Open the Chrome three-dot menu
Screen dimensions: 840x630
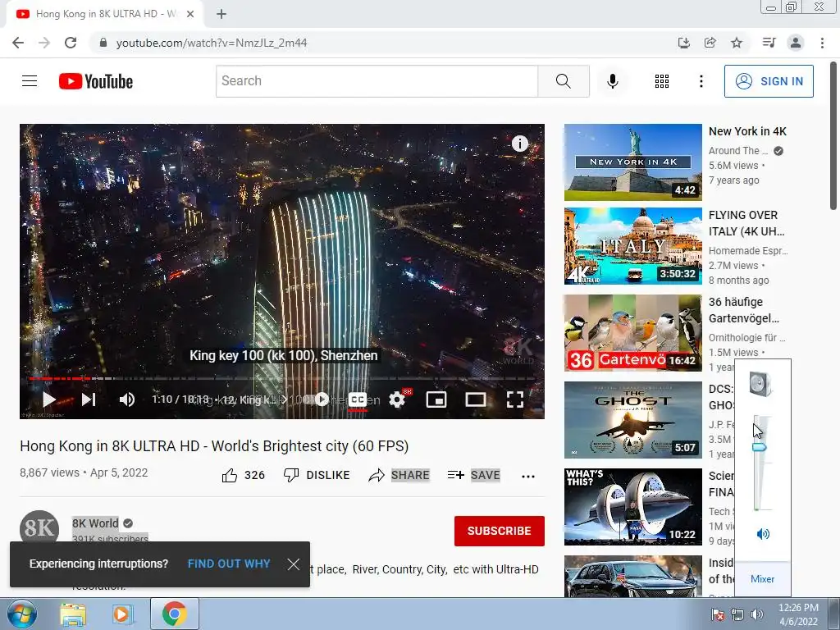pos(822,43)
